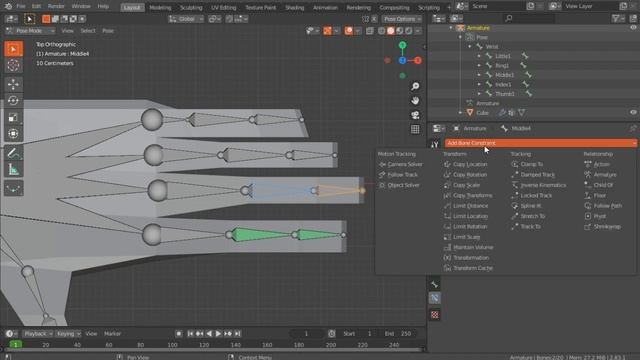Viewport: 640px width, 360px height.
Task: Select the Rotate tool
Action: pos(13,101)
